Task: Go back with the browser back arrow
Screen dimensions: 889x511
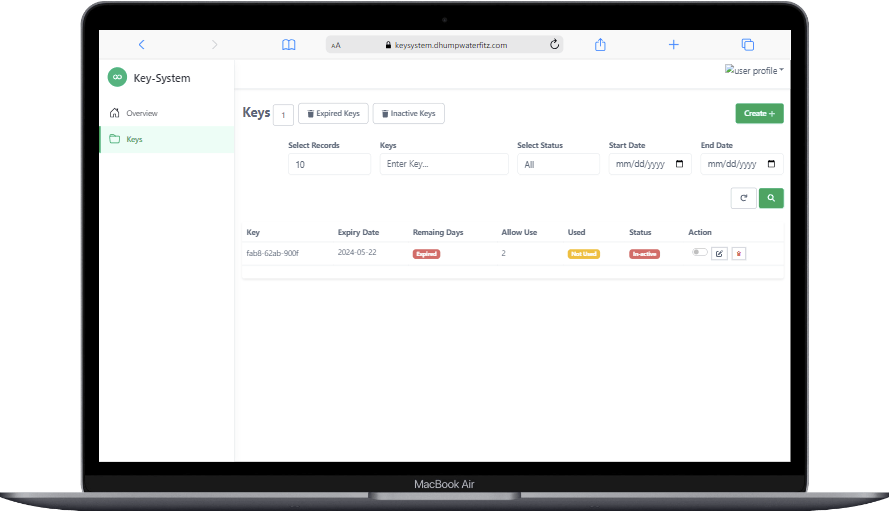Action: point(142,45)
